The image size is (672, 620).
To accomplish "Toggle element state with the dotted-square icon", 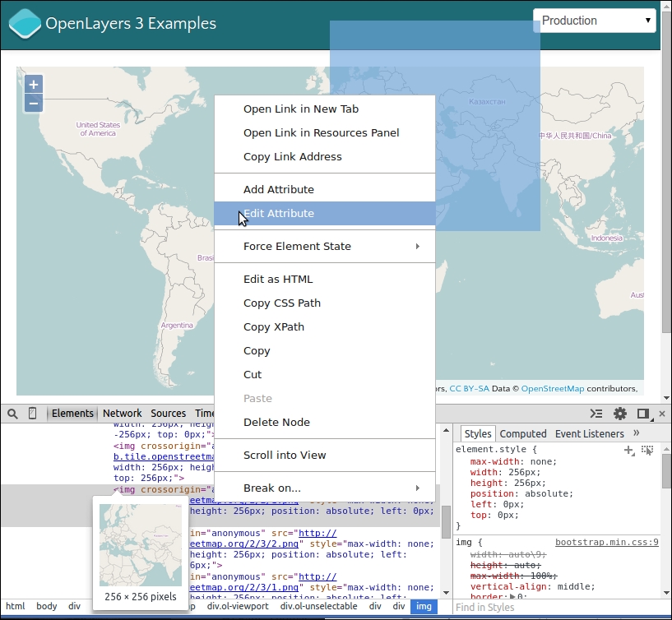I will click(648, 450).
